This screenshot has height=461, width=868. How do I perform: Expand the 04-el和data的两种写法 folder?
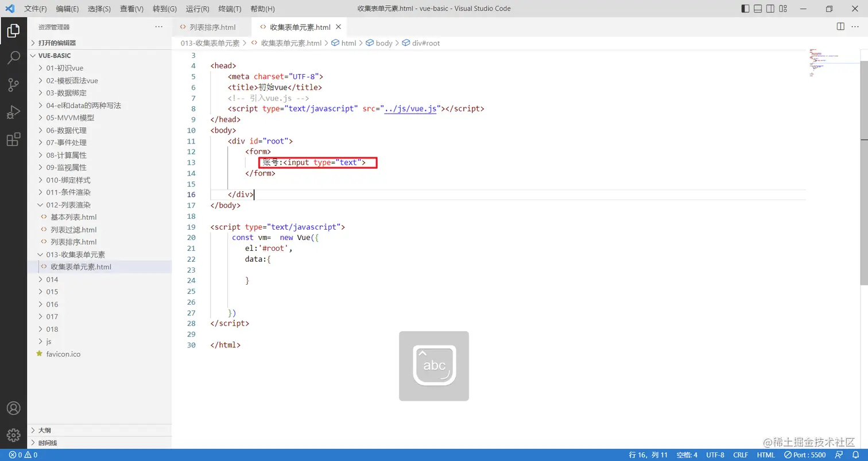[x=100, y=105]
